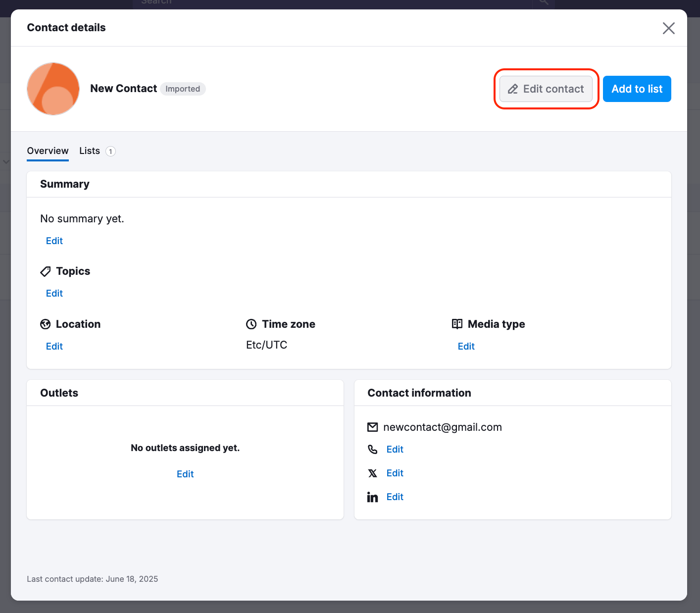Click the Add to list button
This screenshot has width=700, height=613.
pos(637,89)
